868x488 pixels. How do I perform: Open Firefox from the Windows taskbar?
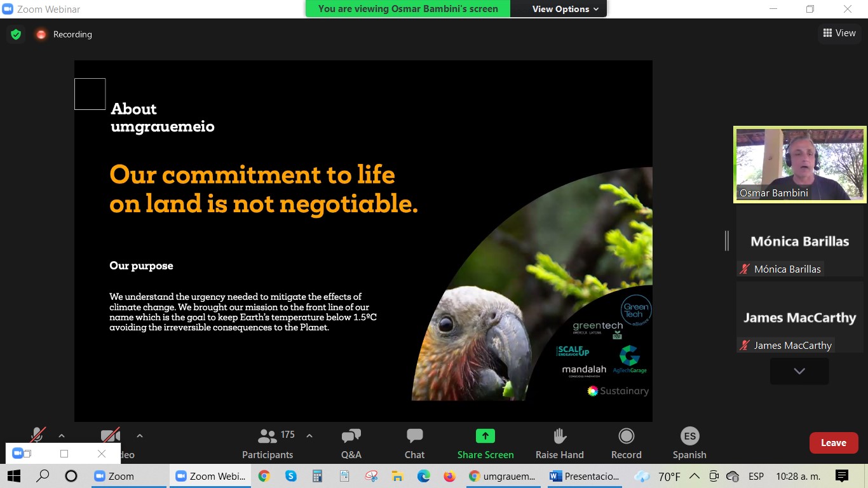click(x=450, y=476)
